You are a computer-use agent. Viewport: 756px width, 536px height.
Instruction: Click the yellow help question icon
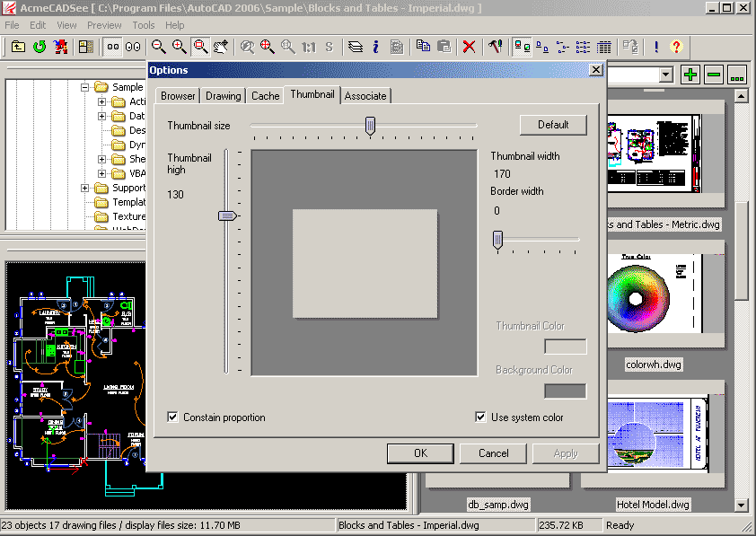(x=676, y=47)
